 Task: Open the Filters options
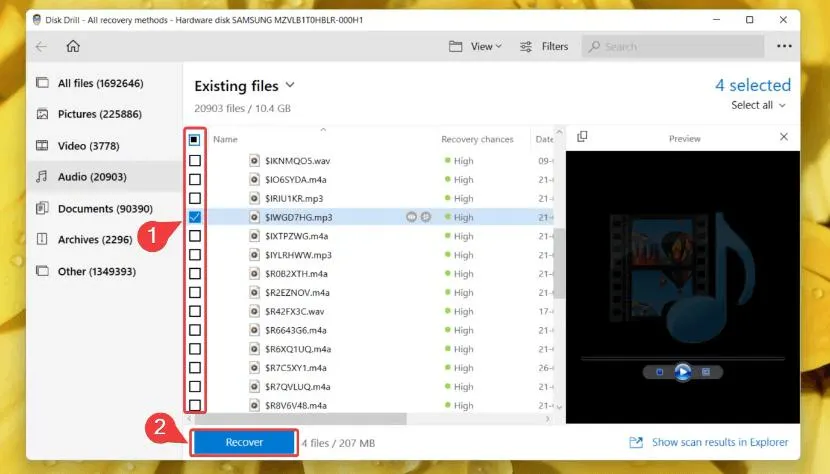[x=544, y=47]
